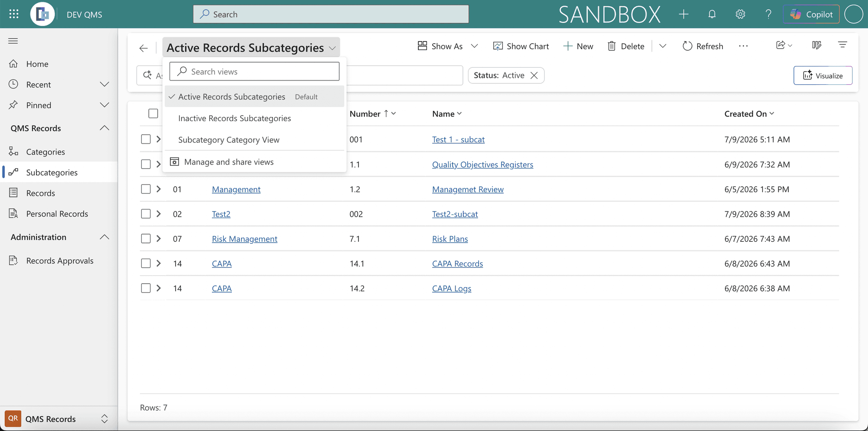Viewport: 868px width, 431px height.
Task: Click the Search views field
Action: coord(254,72)
